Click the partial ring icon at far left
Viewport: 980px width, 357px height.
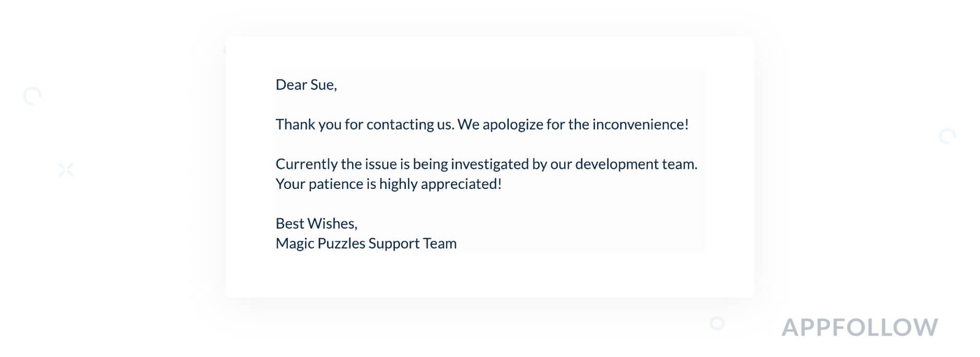pyautogui.click(x=32, y=96)
